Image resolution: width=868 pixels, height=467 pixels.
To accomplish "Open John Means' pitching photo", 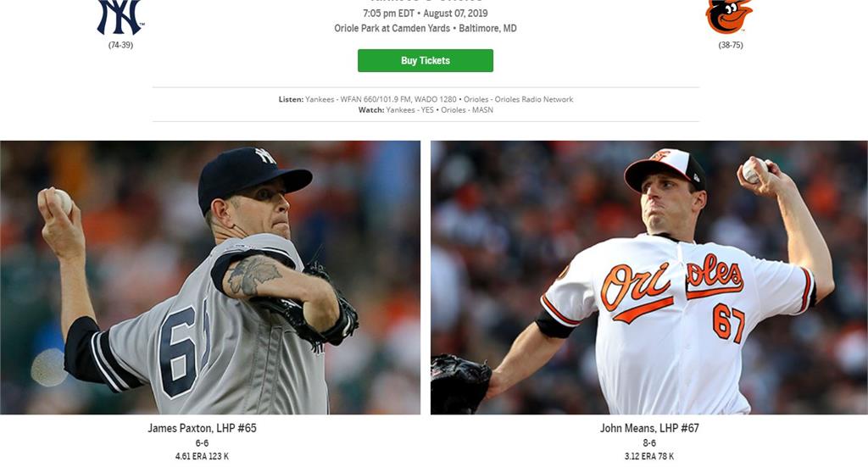I will click(x=648, y=277).
